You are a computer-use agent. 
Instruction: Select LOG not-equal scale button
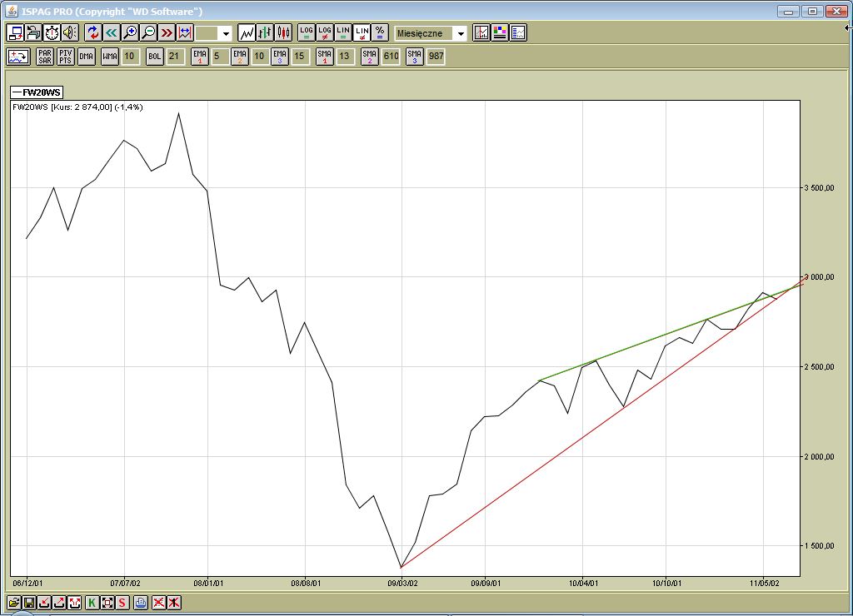point(325,32)
